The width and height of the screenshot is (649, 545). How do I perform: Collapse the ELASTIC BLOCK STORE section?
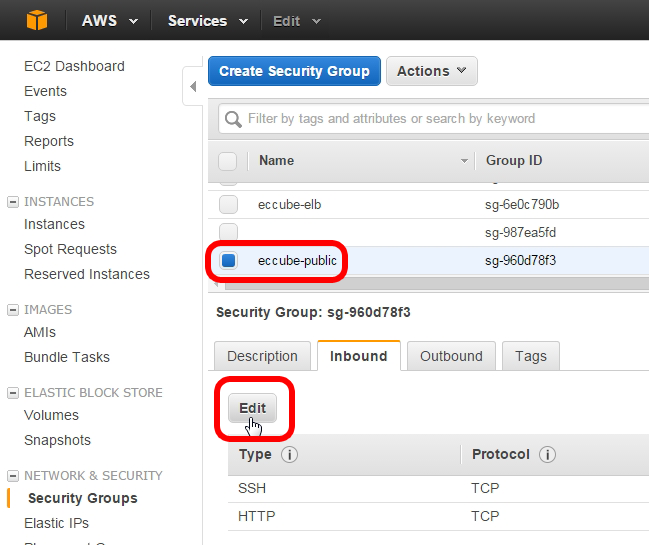point(13,393)
